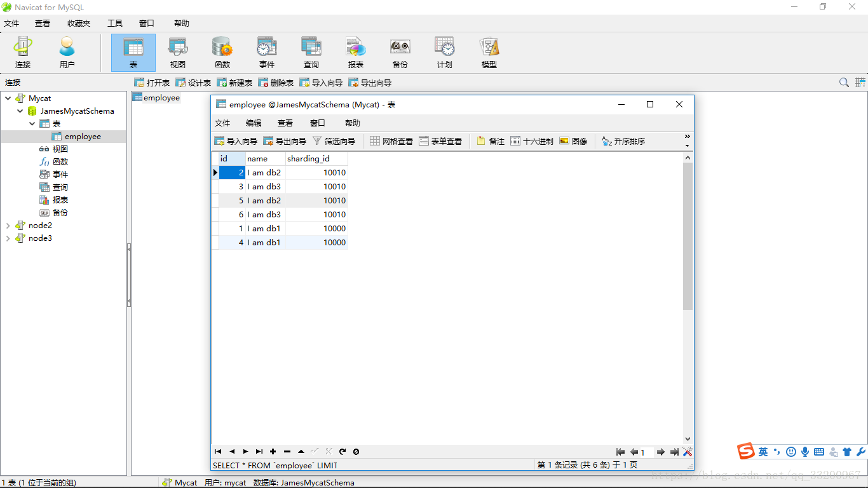This screenshot has width=868, height=488.
Task: Expand the node2 connection
Action: click(8, 226)
